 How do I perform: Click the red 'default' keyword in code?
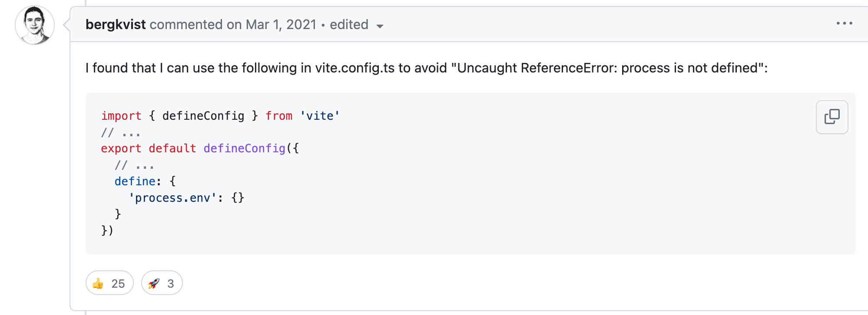[x=172, y=148]
